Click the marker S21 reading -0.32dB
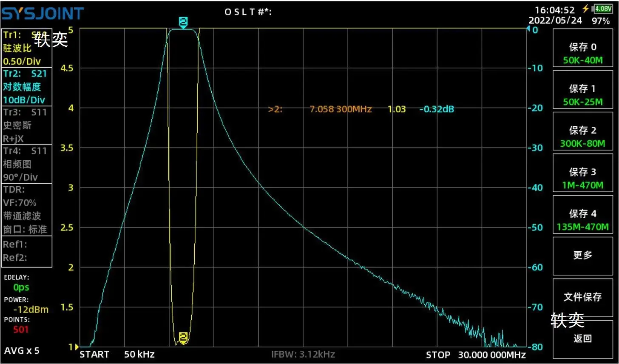This screenshot has height=364, width=619. click(x=437, y=109)
